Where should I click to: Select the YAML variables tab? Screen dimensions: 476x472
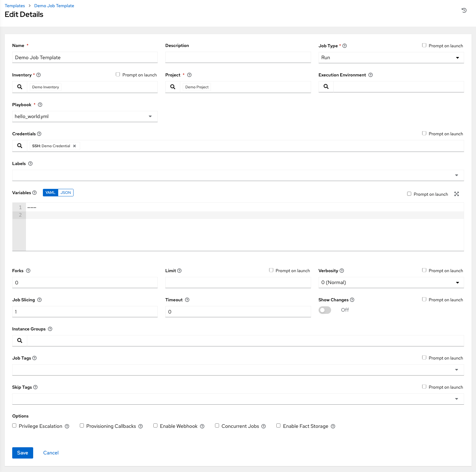pyautogui.click(x=50, y=192)
